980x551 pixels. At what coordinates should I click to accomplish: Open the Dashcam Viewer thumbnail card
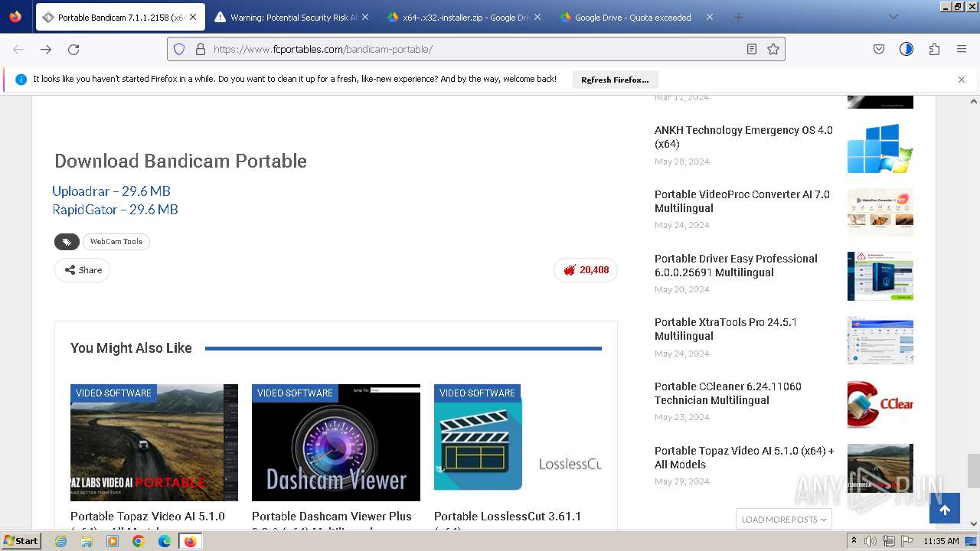coord(336,442)
